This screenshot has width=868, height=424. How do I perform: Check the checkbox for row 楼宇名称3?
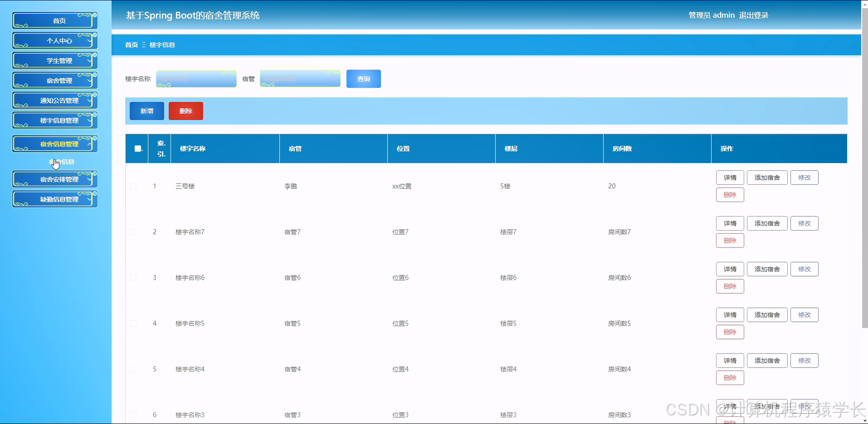[133, 415]
